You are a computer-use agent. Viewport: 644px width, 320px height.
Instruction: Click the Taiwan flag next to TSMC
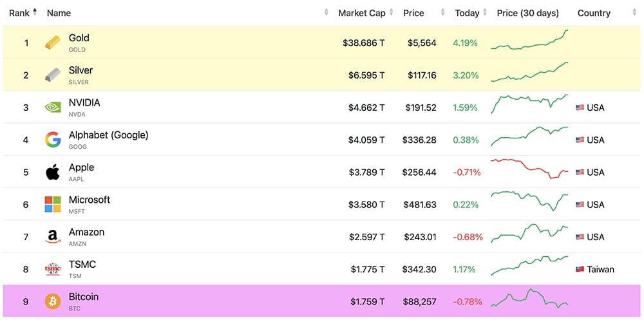click(580, 269)
